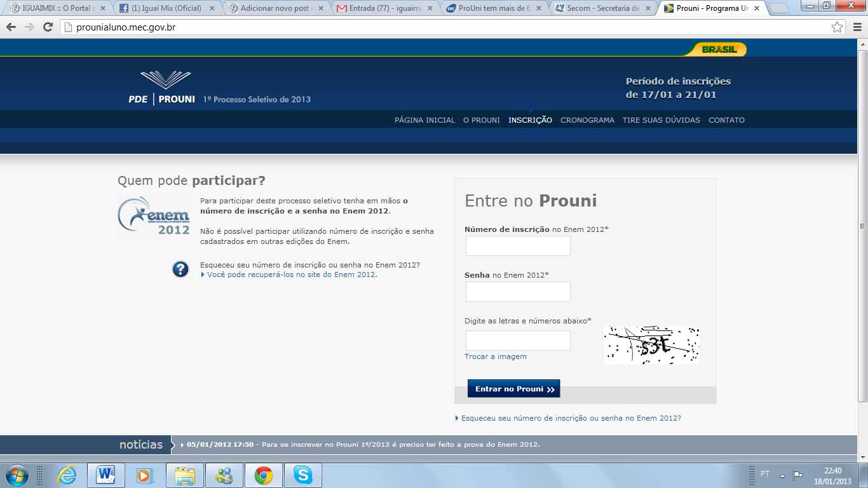Click 1º Processo Seletivo de 2013 text
Image resolution: width=868 pixels, height=488 pixels.
pyautogui.click(x=257, y=99)
